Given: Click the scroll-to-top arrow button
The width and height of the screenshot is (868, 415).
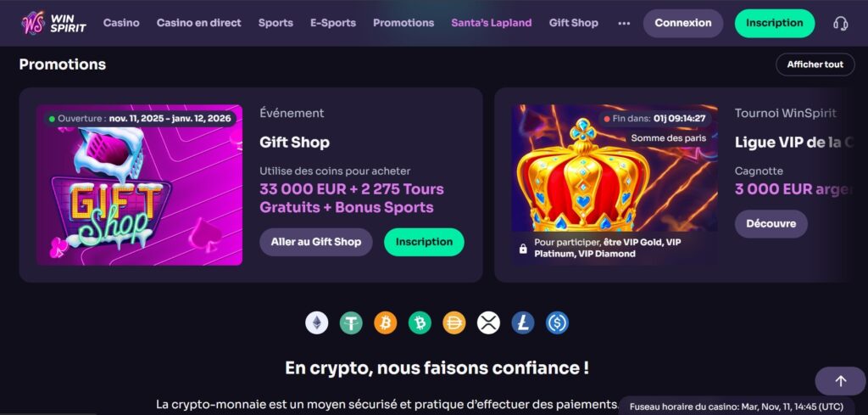Looking at the screenshot, I should pyautogui.click(x=840, y=381).
